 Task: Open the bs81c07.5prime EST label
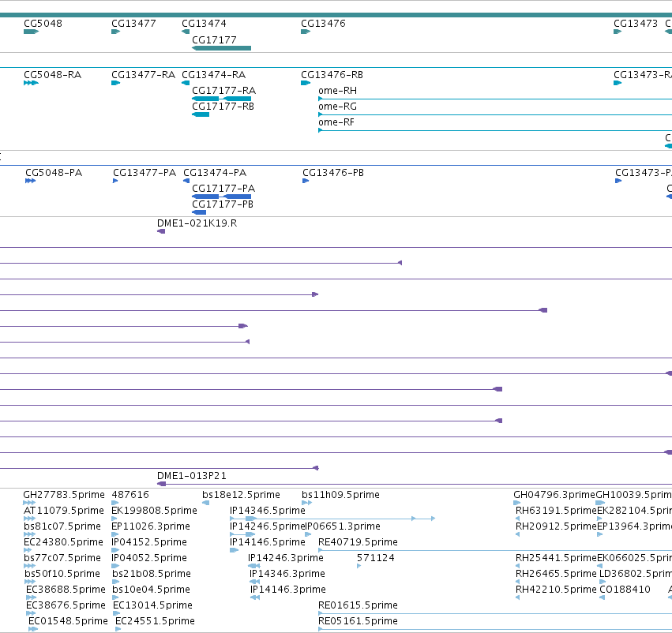click(x=62, y=526)
